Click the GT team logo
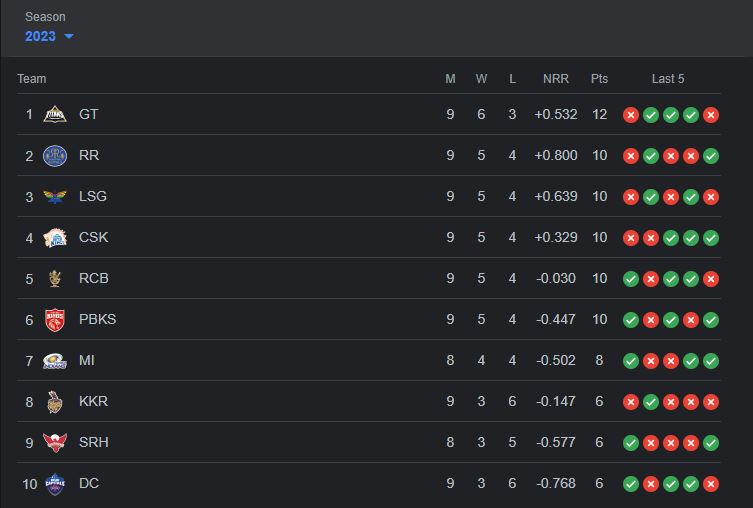 click(55, 115)
